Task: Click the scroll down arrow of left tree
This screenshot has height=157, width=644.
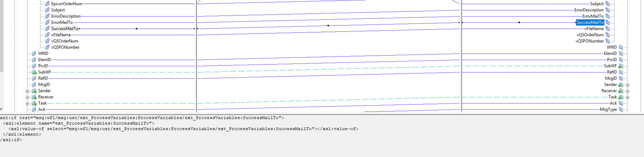Action: point(2,109)
